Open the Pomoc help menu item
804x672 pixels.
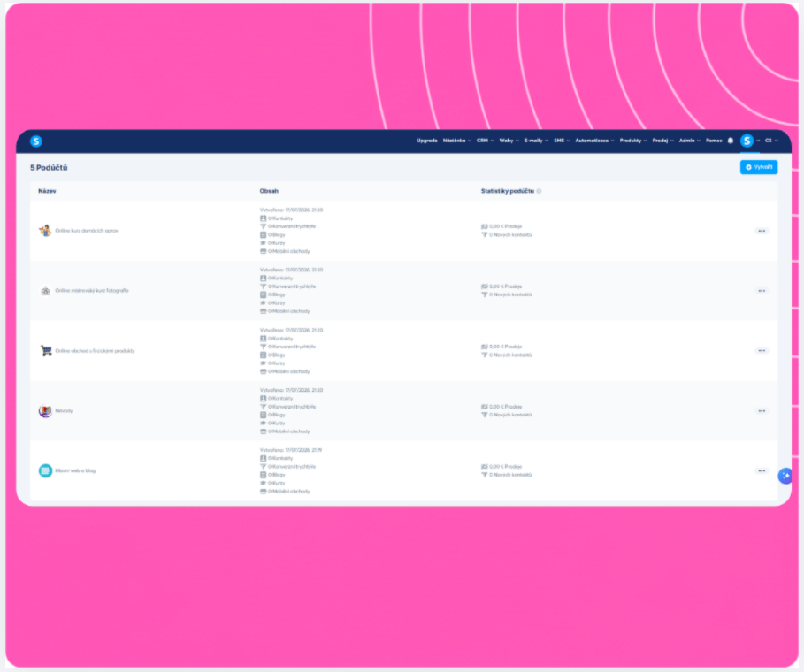coord(714,141)
